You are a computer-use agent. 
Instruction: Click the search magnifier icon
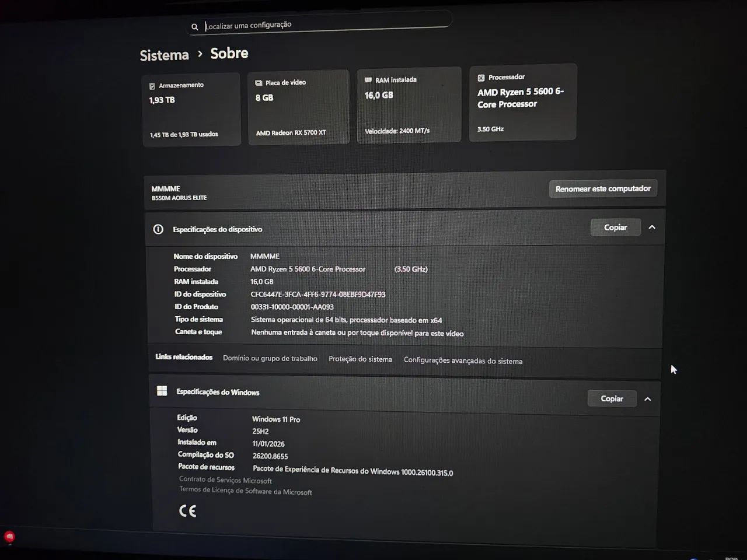(194, 27)
